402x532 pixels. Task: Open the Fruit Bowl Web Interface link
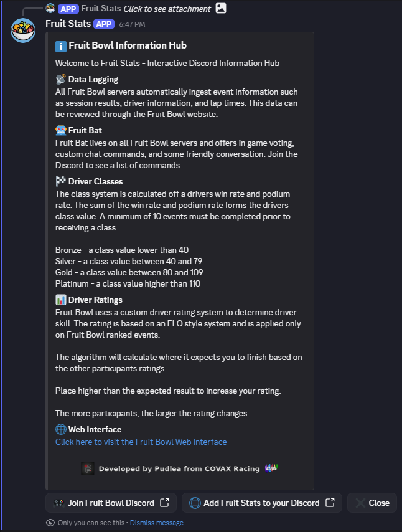[141, 442]
